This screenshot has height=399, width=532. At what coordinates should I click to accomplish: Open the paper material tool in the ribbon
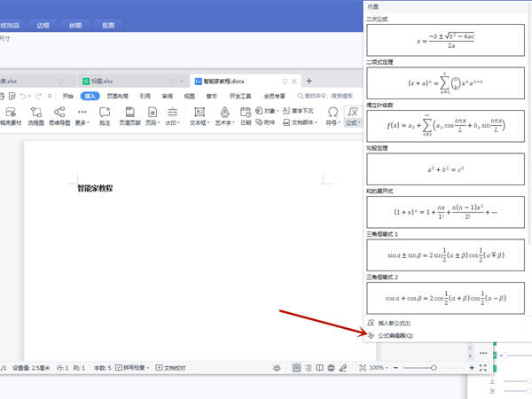tap(11, 116)
